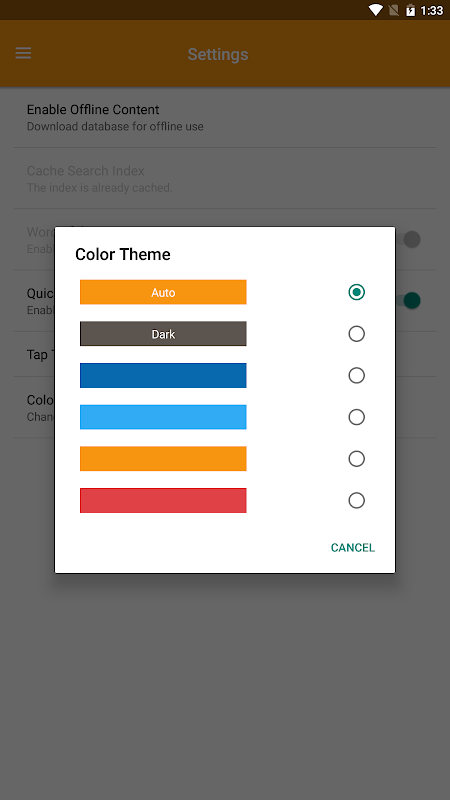450x800 pixels.
Task: Pick the red color bar
Action: click(163, 501)
